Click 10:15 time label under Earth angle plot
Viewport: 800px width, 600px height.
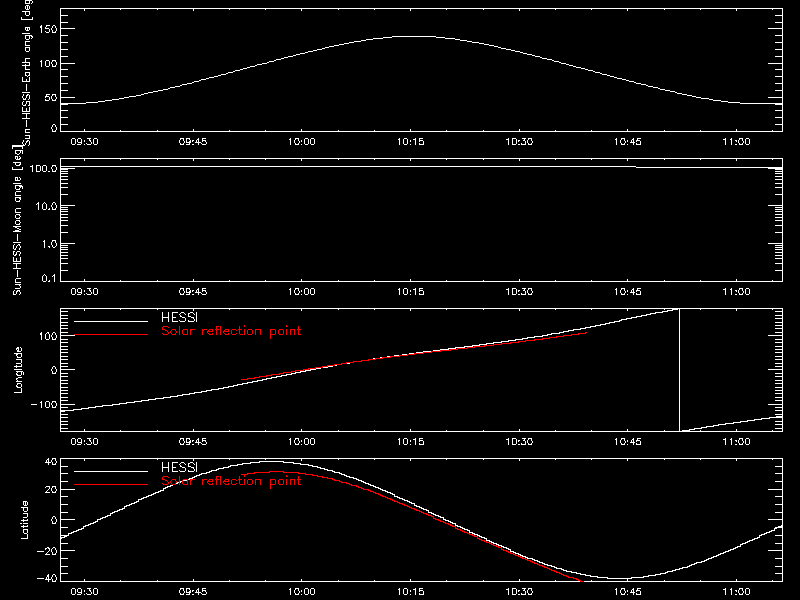pos(411,142)
